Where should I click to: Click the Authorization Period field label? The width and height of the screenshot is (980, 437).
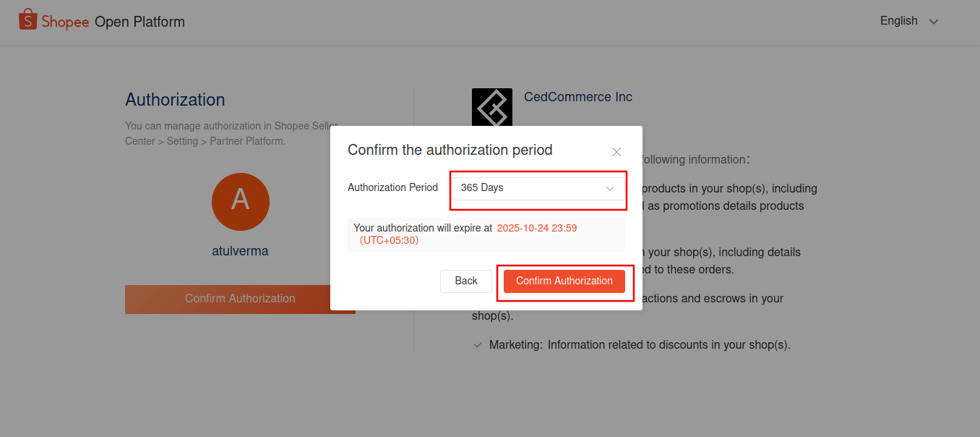(x=392, y=187)
